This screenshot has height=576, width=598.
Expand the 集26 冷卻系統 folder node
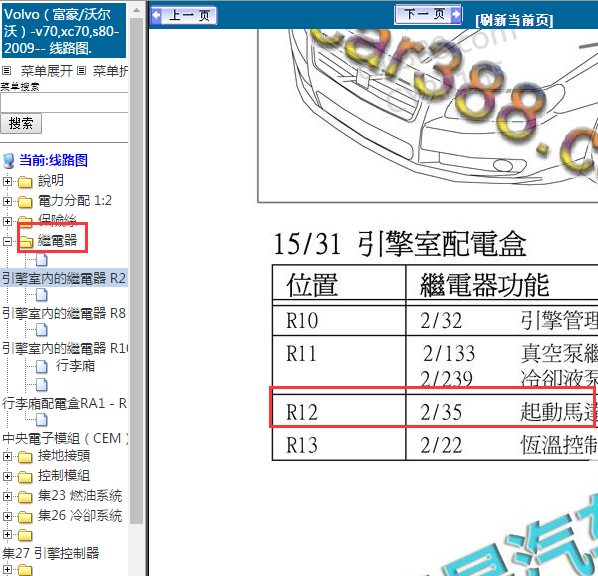point(7,516)
